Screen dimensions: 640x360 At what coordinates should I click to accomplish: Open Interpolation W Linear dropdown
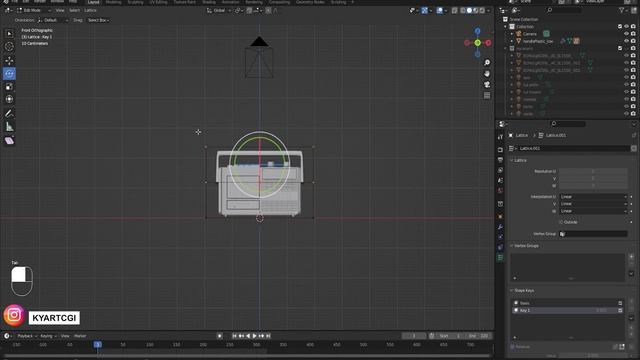tap(593, 211)
